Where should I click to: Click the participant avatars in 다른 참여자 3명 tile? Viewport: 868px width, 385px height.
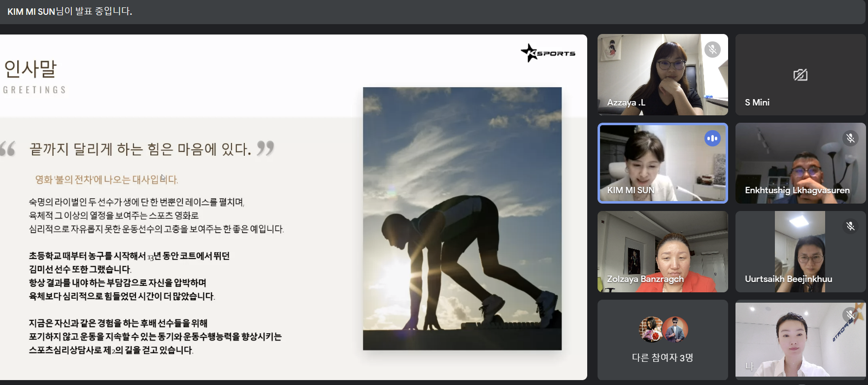(663, 329)
